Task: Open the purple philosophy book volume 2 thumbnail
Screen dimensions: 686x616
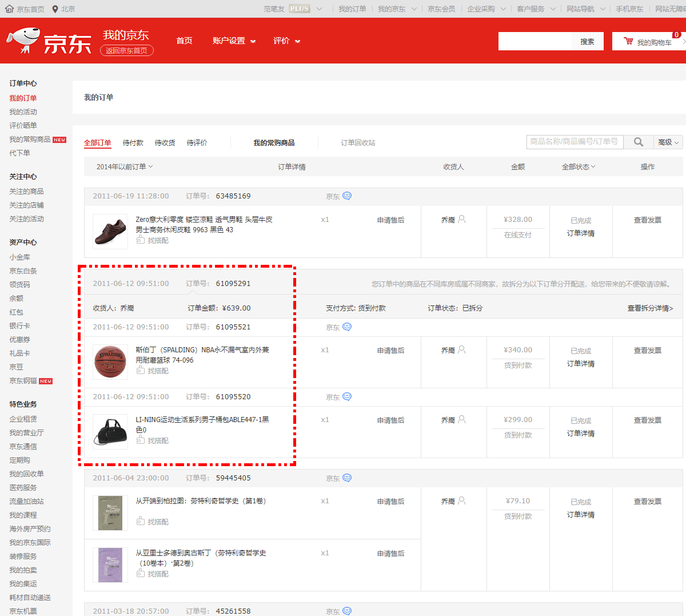Action: (110, 565)
